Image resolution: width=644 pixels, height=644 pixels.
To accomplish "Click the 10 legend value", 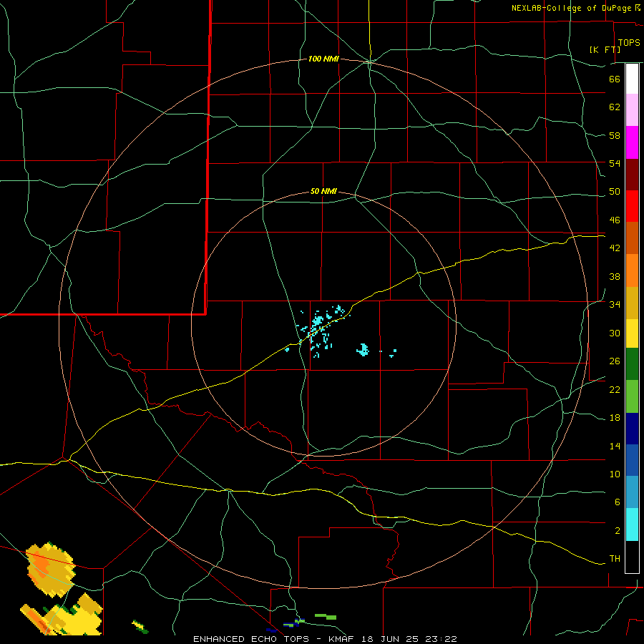I will coord(615,474).
